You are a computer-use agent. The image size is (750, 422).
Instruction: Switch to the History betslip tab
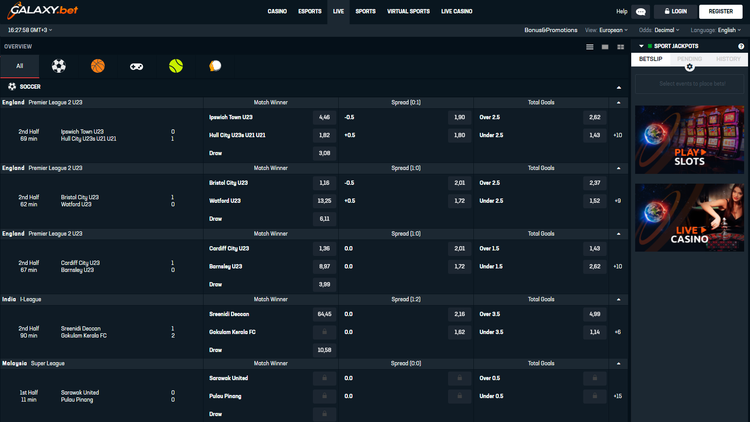point(727,59)
